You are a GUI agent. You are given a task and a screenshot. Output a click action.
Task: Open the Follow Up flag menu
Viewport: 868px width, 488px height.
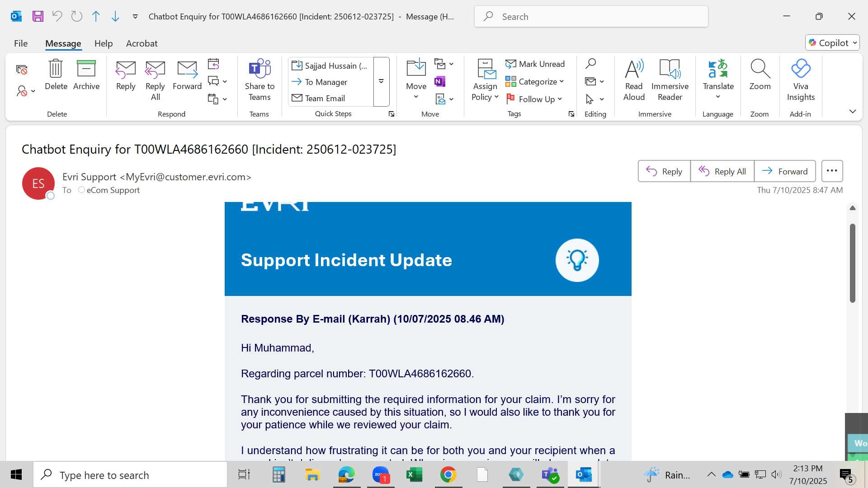(x=534, y=99)
